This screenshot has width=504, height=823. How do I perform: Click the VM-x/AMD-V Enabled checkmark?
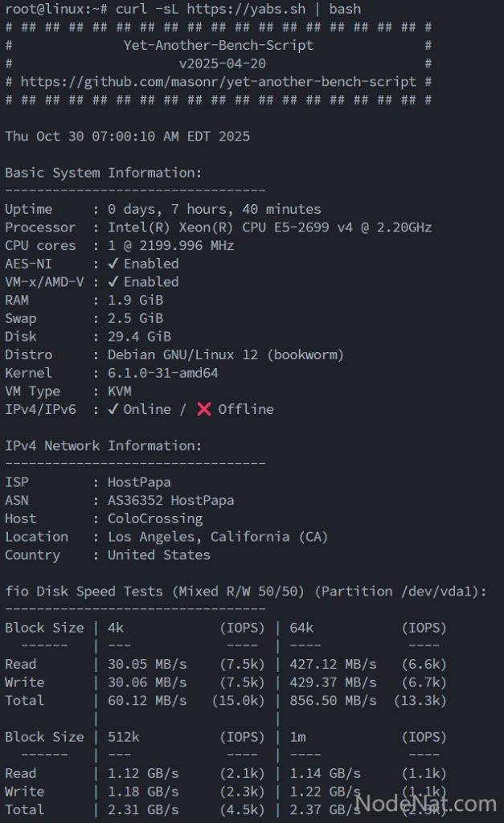click(x=113, y=282)
